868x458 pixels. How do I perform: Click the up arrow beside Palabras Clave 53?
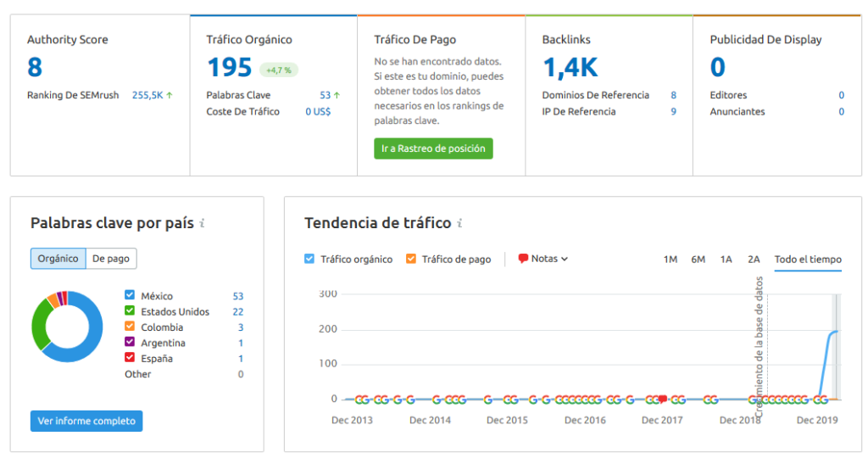pyautogui.click(x=337, y=95)
